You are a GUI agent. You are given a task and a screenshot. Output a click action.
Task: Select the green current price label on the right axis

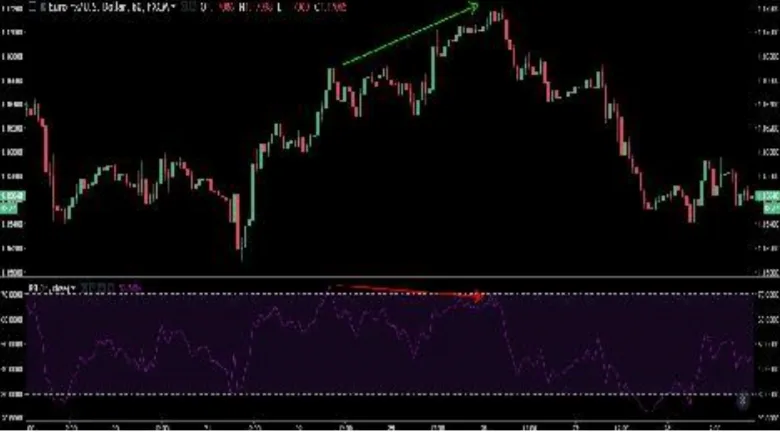click(767, 196)
